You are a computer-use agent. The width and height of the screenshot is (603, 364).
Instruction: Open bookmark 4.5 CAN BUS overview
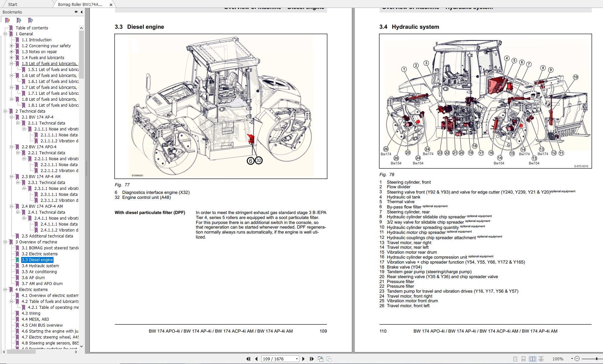pyautogui.click(x=42, y=325)
